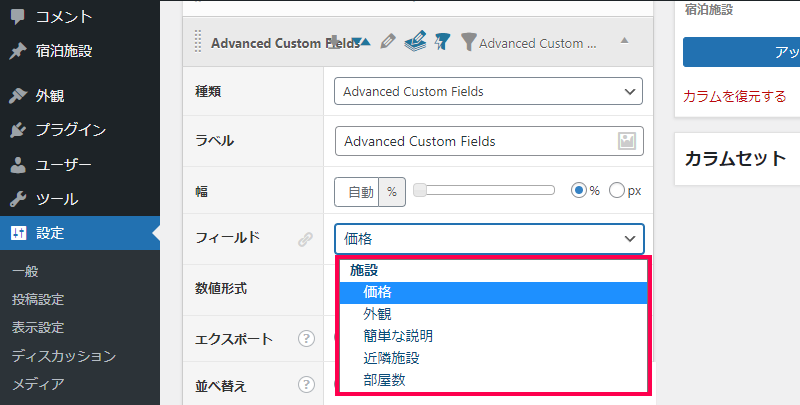Choose 価格 in the field list

[493, 292]
